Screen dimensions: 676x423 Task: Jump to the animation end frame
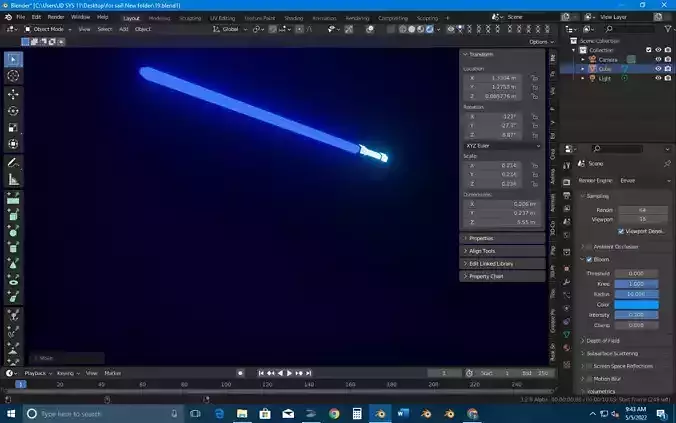(308, 373)
